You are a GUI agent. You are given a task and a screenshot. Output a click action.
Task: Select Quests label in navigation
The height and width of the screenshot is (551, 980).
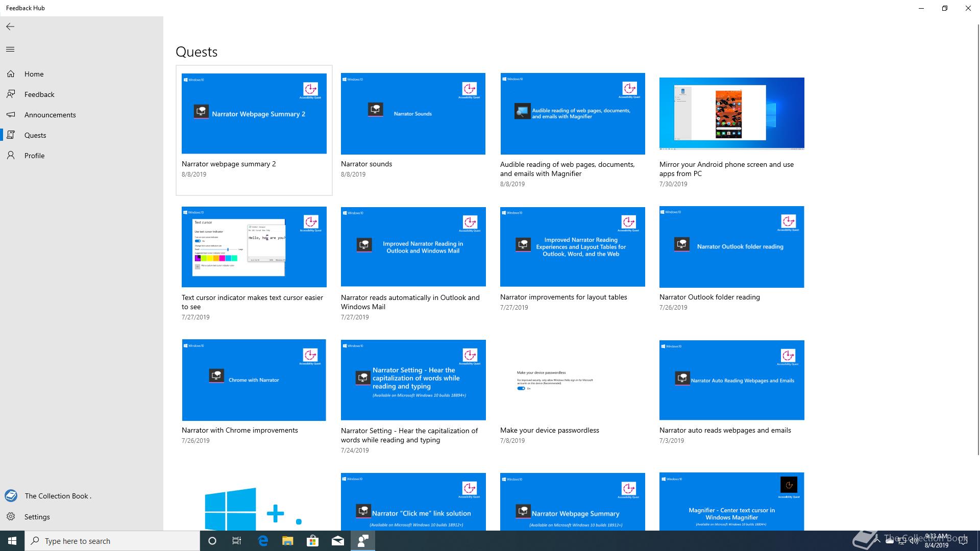(35, 135)
